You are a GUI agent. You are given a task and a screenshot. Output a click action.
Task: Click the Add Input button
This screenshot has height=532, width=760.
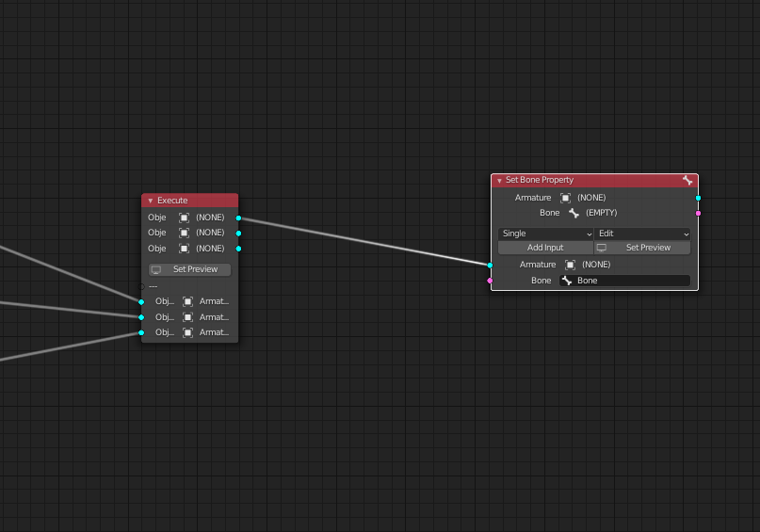pyautogui.click(x=546, y=248)
